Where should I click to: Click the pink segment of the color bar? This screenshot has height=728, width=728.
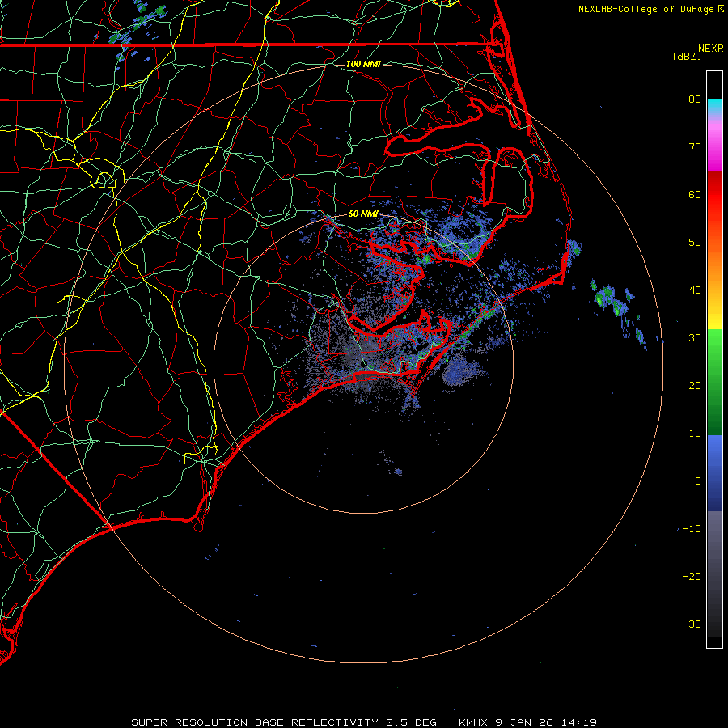[714, 144]
